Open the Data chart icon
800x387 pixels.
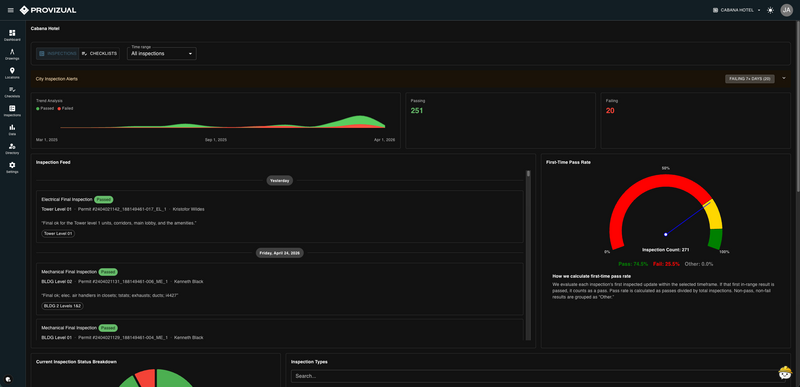click(12, 130)
